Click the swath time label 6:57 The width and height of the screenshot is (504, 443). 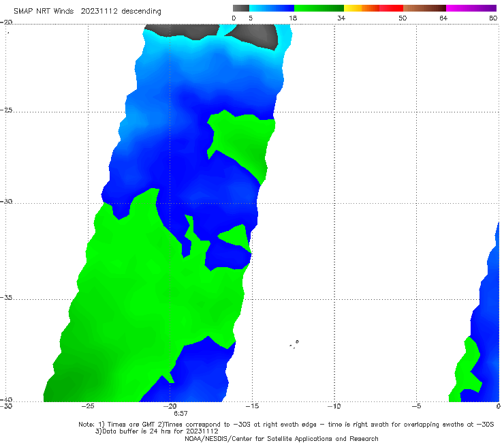180,414
